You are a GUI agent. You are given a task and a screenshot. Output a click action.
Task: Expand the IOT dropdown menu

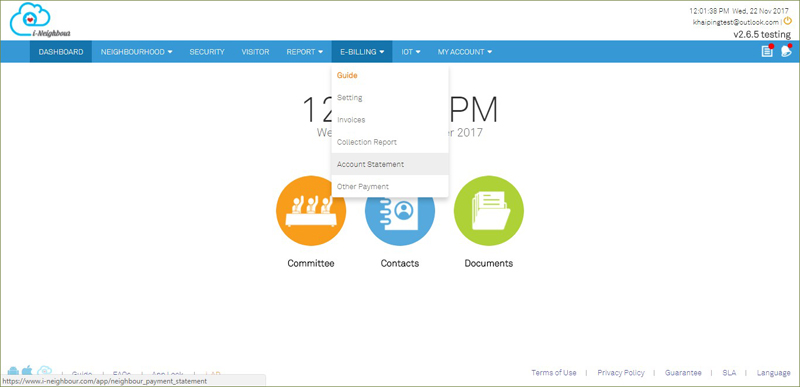point(411,51)
